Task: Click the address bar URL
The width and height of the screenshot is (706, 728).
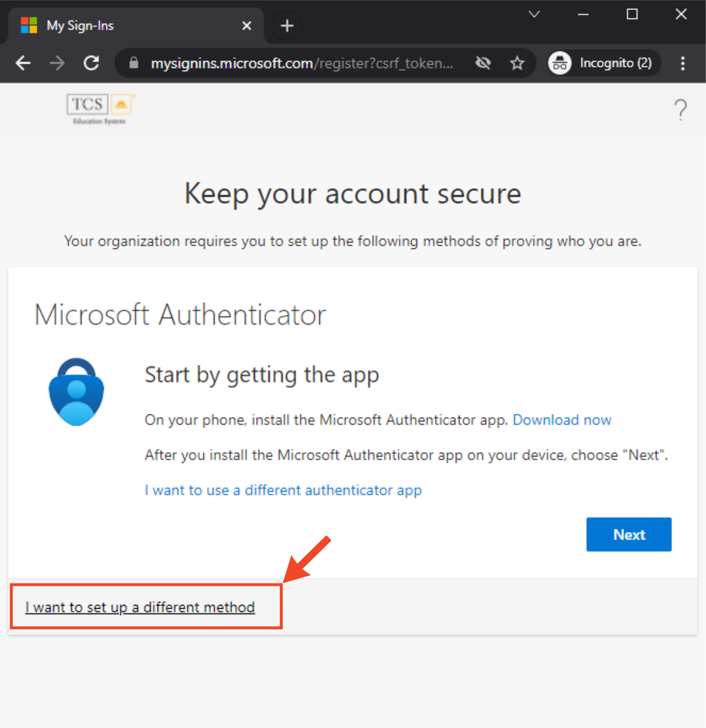Action: tap(302, 63)
